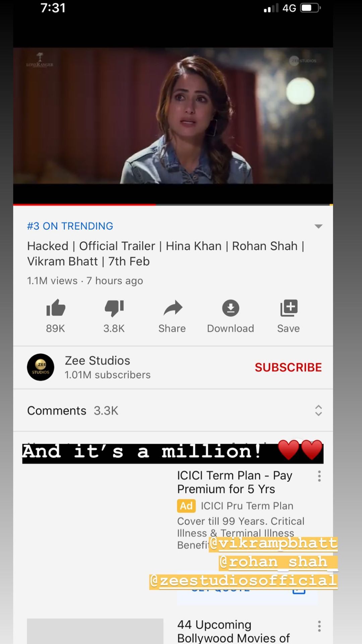Tap the Download icon
The image size is (362, 644).
(231, 308)
